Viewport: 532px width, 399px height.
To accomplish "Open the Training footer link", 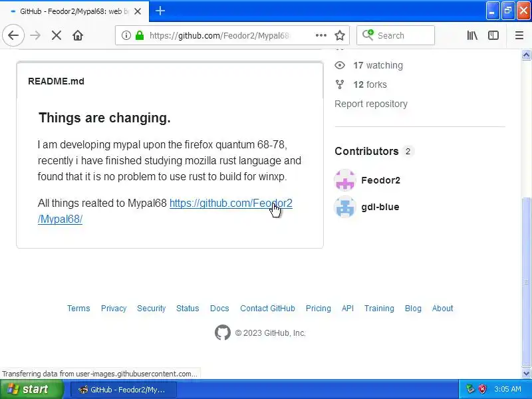I will click(x=379, y=308).
